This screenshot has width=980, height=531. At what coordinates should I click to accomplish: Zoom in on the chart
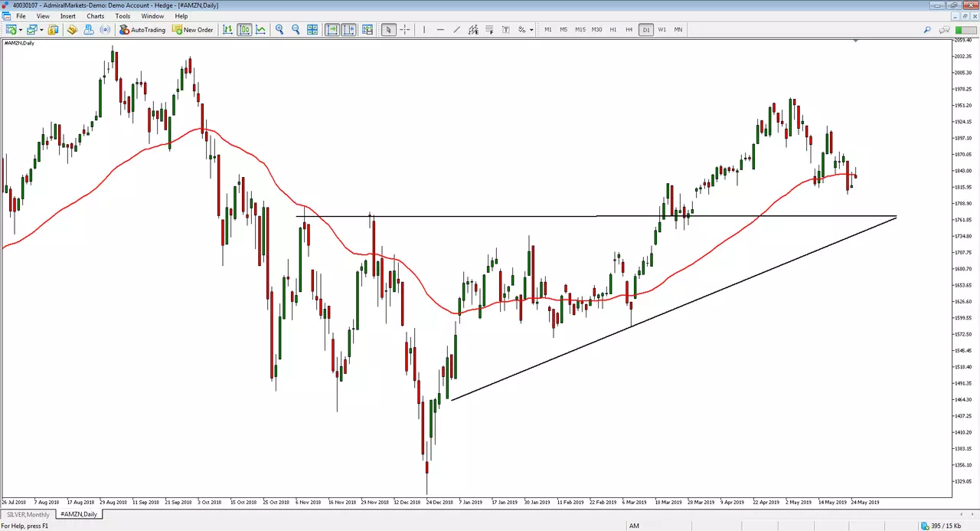(x=279, y=30)
